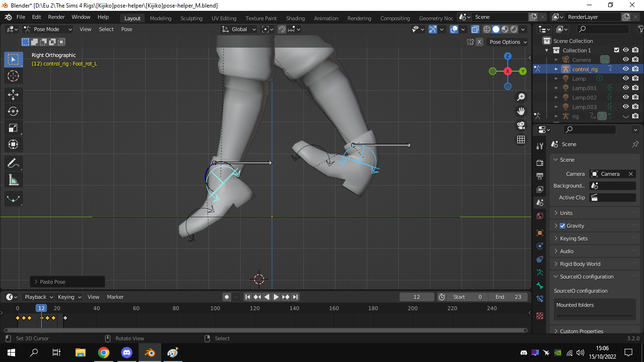Open the Keying popover in timeline

[69, 297]
